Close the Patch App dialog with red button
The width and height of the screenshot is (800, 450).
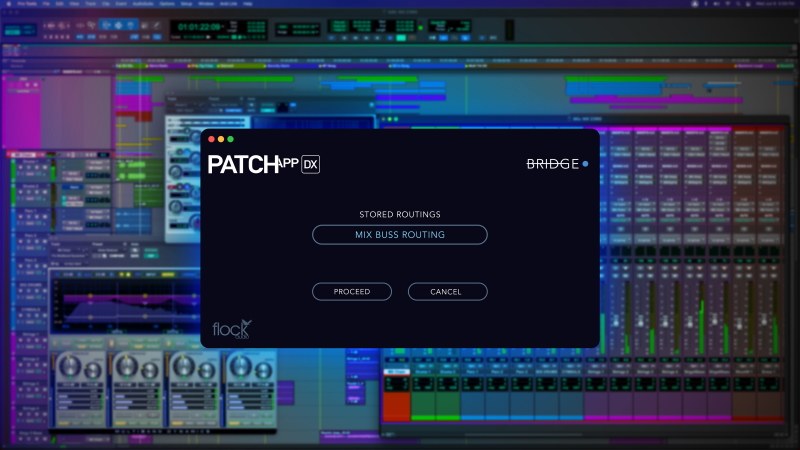click(211, 139)
